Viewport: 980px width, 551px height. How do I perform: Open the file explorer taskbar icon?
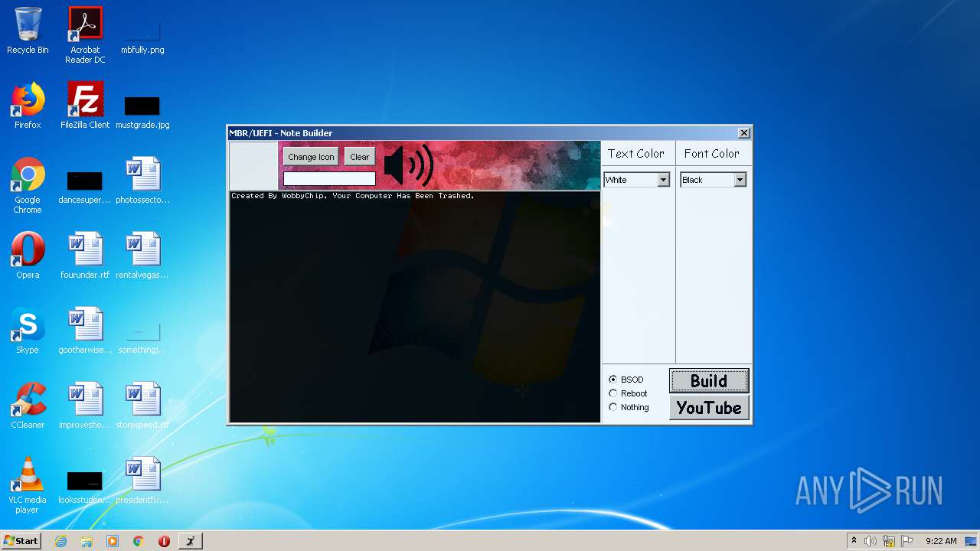[87, 541]
